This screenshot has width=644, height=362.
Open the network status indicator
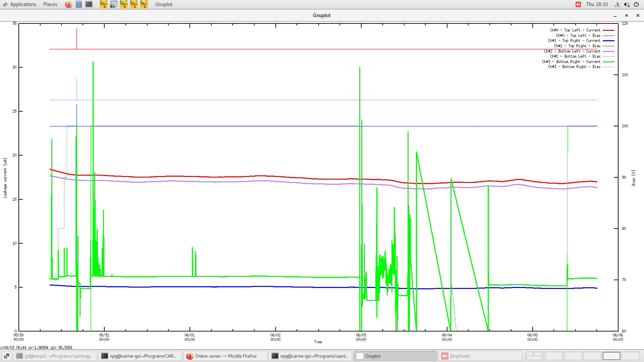pyautogui.click(x=617, y=4)
